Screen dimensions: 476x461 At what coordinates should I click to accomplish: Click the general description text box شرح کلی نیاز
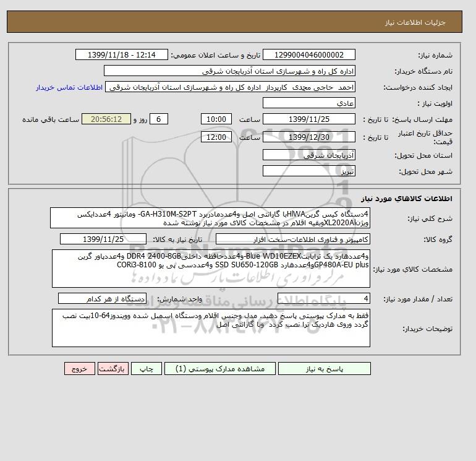[x=210, y=218]
